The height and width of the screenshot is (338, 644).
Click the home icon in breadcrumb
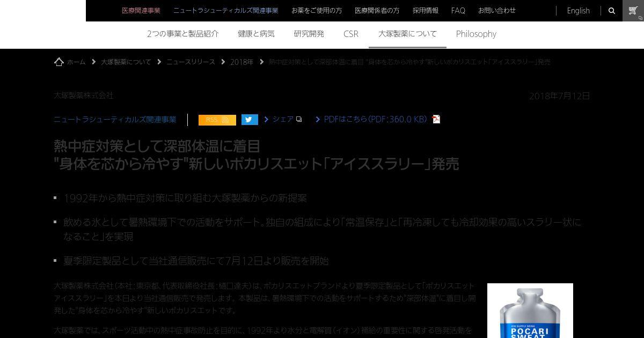pyautogui.click(x=59, y=62)
